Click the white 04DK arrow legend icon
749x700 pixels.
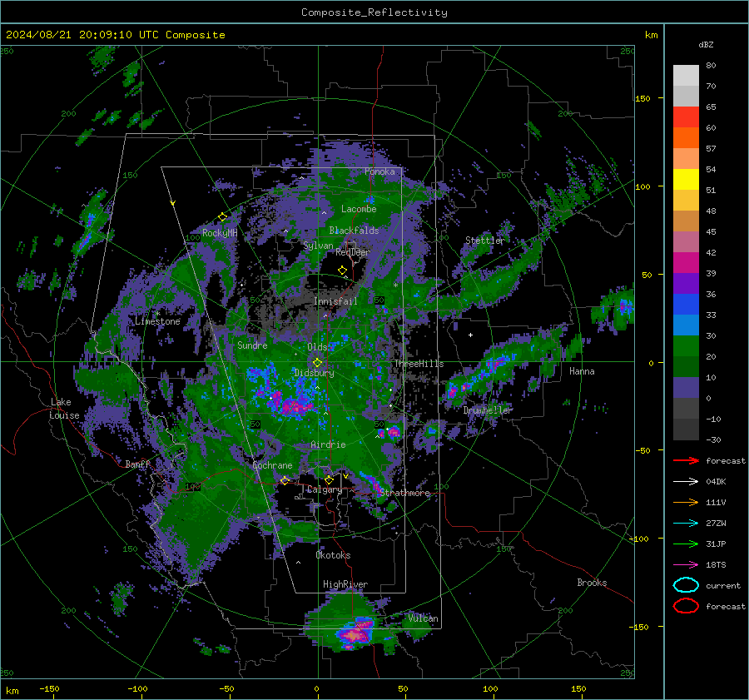(x=686, y=482)
